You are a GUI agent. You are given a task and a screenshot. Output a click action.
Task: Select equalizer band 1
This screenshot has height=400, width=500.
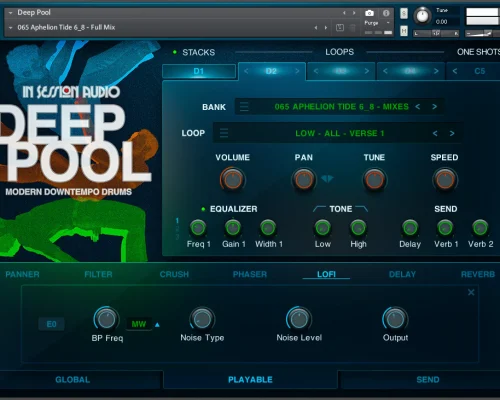pos(177,221)
